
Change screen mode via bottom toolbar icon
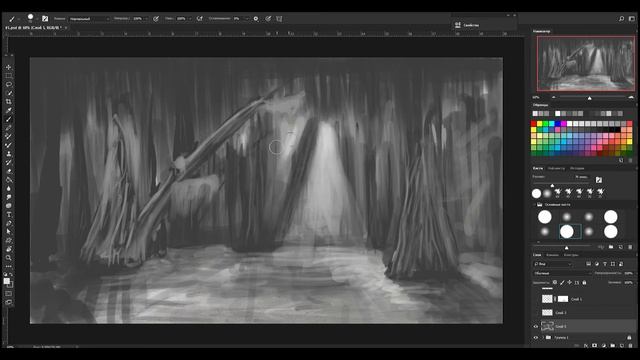click(9, 302)
